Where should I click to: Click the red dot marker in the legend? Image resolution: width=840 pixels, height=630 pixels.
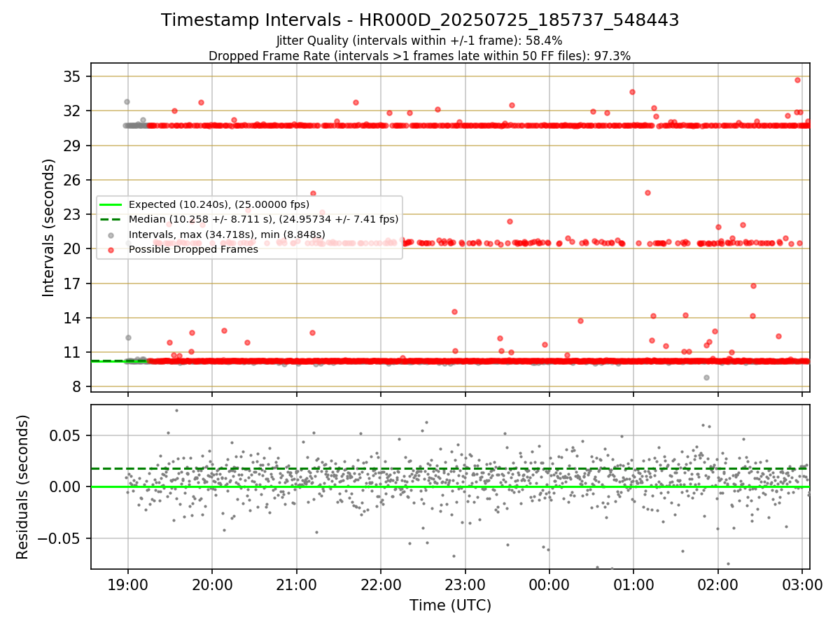112,249
